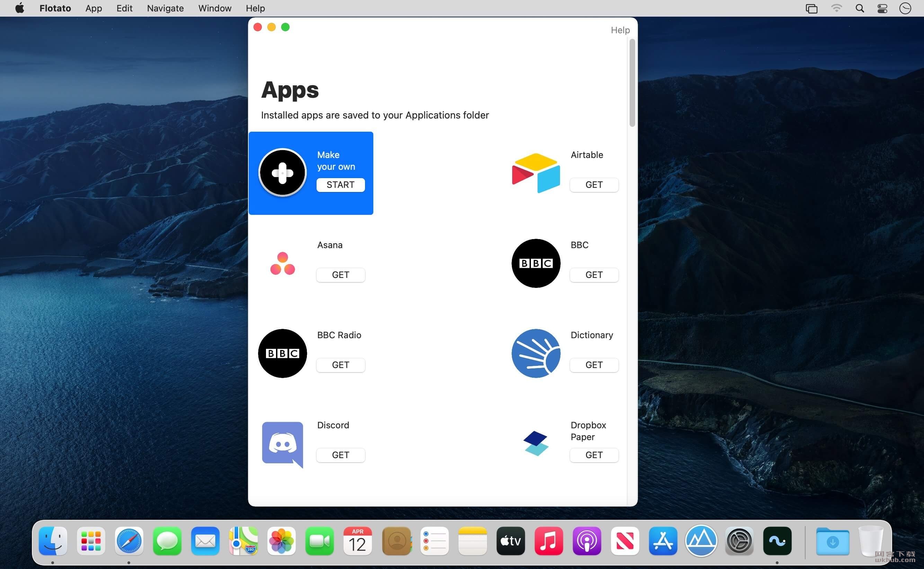
Task: Click the clock icon in menu bar
Action: coord(905,8)
